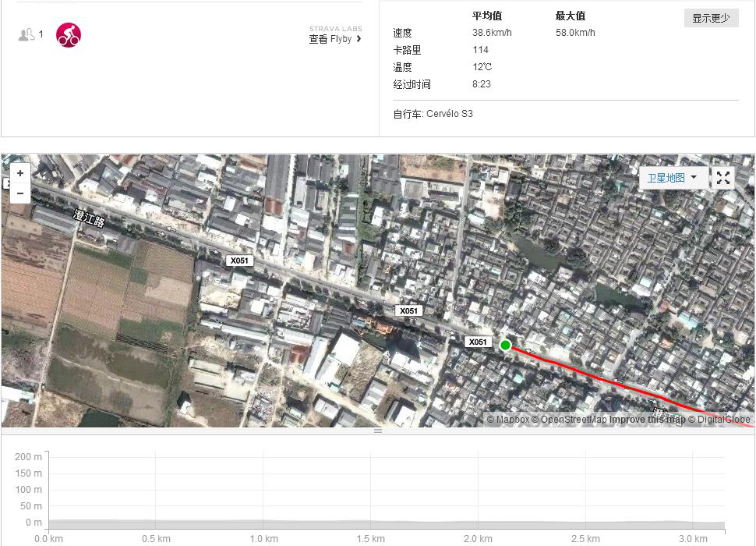756x546 pixels.
Task: Click the fullscreen map expand icon
Action: (722, 177)
